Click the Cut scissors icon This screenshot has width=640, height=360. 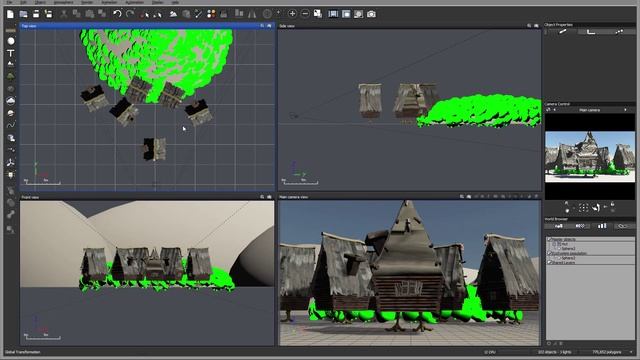tap(64, 14)
